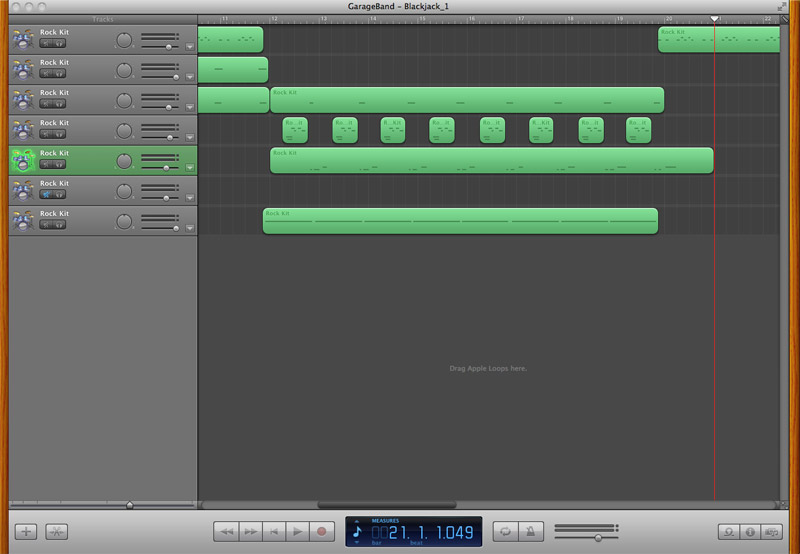Expand automation for the fourth Rock Kit track
Viewport: 800px width, 554px height.
coord(190,137)
